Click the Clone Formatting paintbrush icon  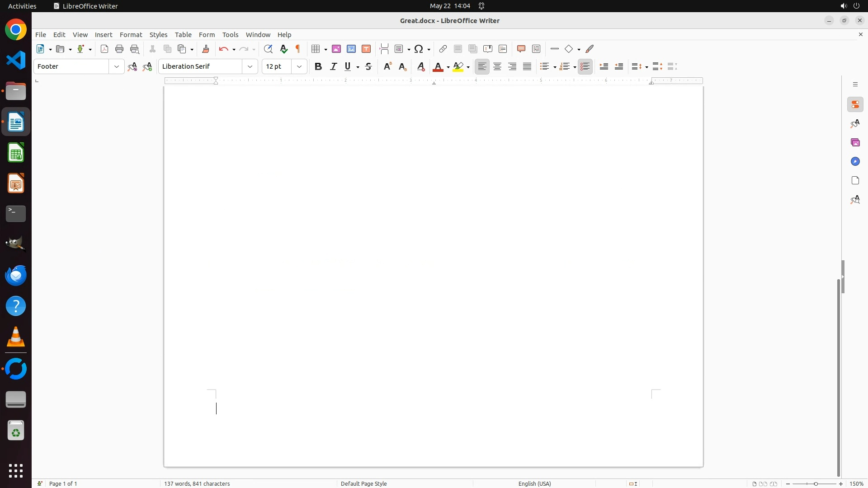206,49
